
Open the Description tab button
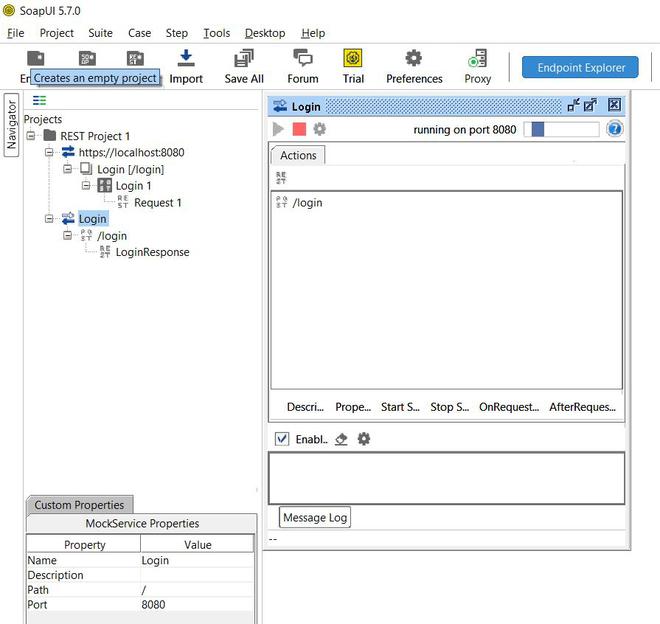(x=305, y=407)
